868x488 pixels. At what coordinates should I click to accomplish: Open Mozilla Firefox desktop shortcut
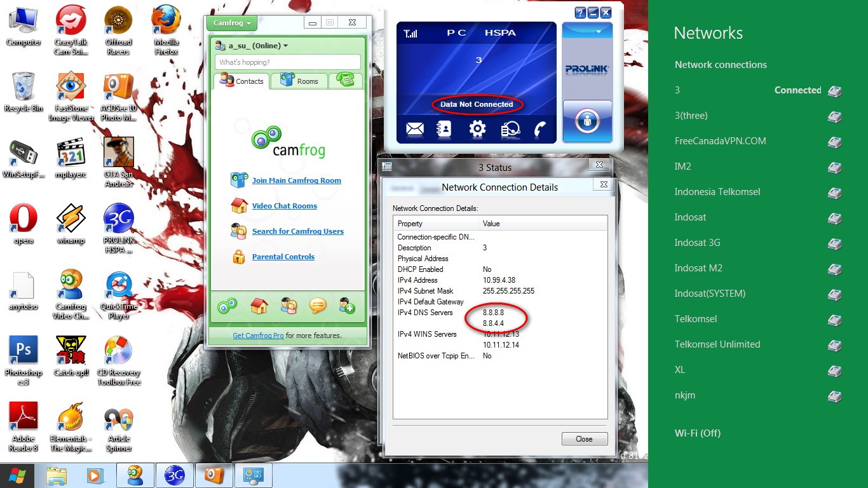(166, 30)
